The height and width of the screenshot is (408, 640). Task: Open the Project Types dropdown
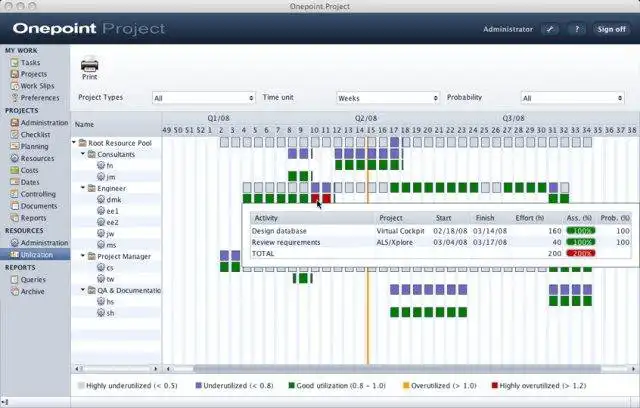tap(204, 98)
